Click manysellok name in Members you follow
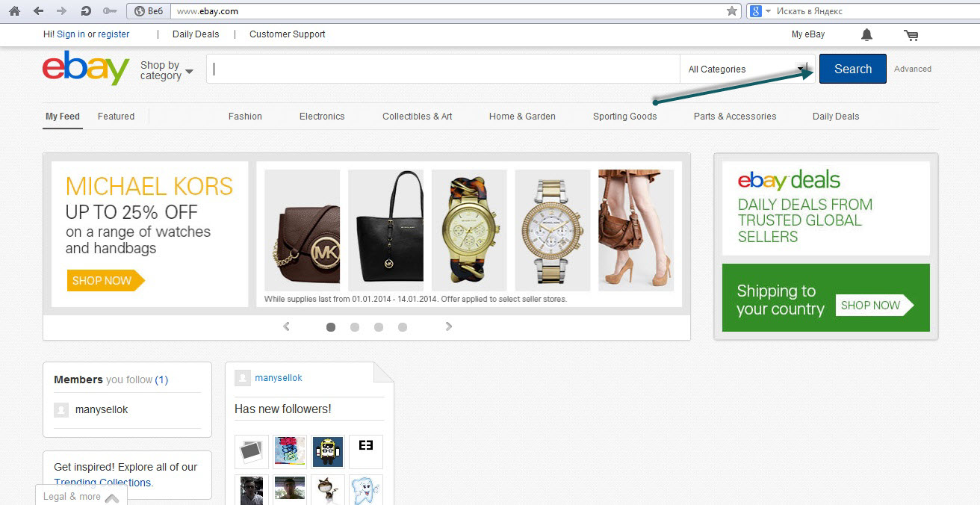The height and width of the screenshot is (505, 980). click(102, 410)
